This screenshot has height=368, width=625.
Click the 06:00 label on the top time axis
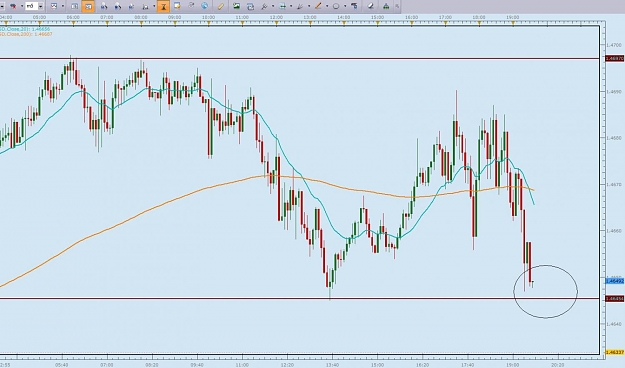pos(73,18)
